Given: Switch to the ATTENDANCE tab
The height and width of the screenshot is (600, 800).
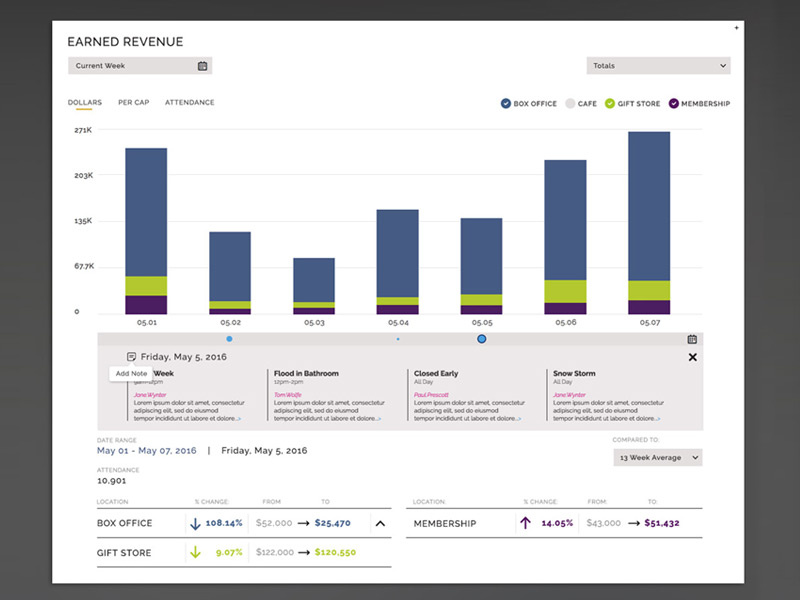Looking at the screenshot, I should [x=189, y=102].
